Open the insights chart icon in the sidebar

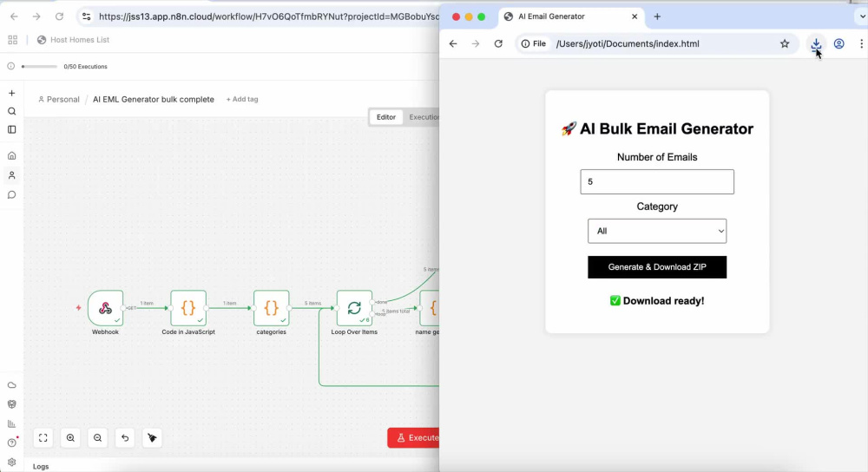point(11,424)
